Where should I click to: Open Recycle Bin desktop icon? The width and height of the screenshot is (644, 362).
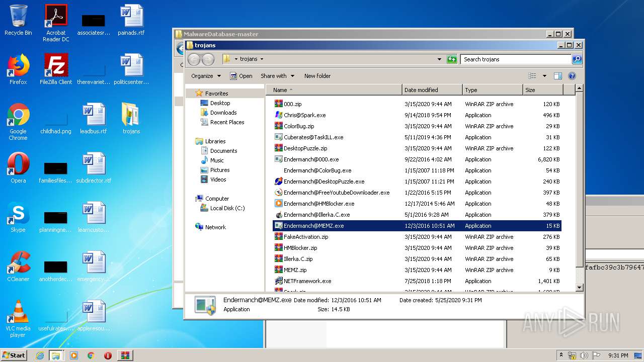pyautogui.click(x=18, y=20)
